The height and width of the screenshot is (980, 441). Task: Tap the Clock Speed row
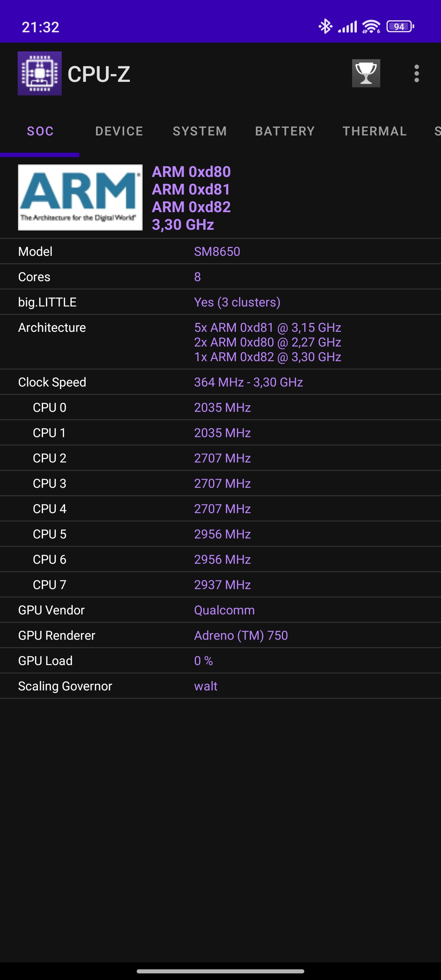coord(220,382)
